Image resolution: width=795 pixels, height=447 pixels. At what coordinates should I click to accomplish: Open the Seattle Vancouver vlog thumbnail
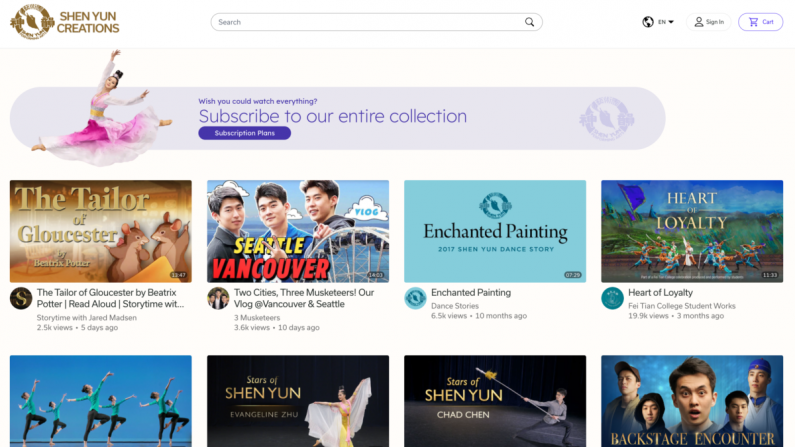pos(298,231)
